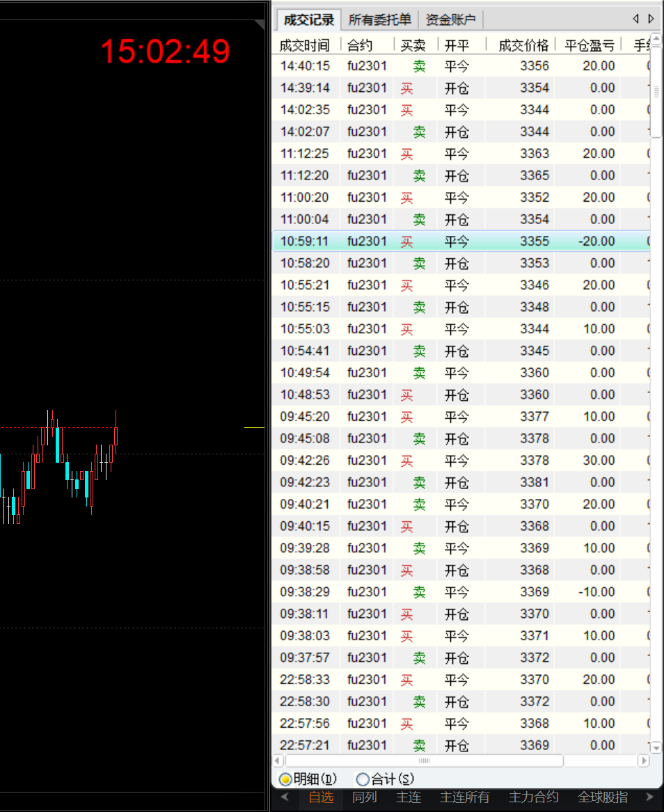The width and height of the screenshot is (664, 812).
Task: Click the horizontal scrollbar right arrow
Action: click(643, 761)
